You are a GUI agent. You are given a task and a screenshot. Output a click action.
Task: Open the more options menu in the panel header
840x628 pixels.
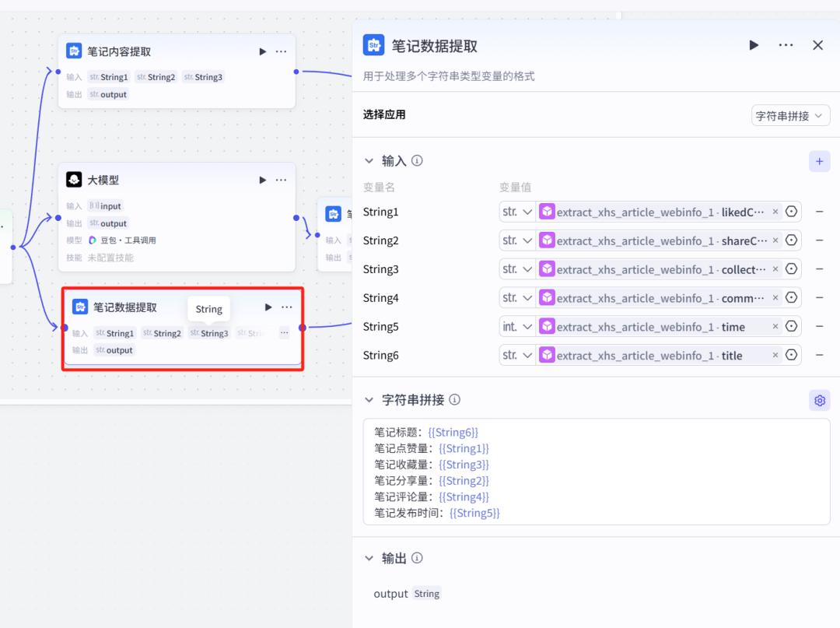[x=786, y=45]
